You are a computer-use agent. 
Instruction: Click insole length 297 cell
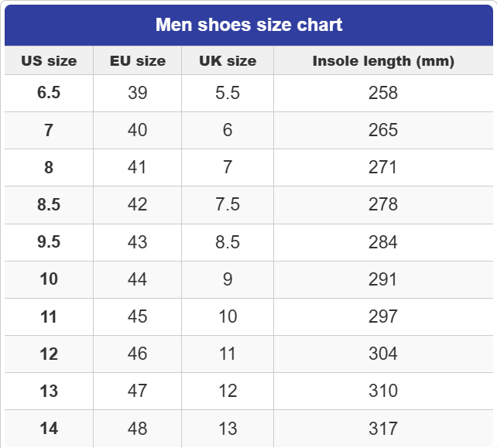pos(383,316)
